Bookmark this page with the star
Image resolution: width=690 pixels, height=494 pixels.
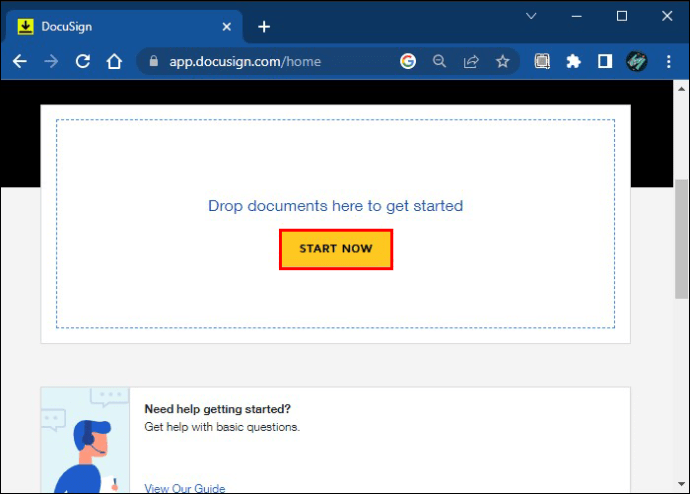coord(503,61)
